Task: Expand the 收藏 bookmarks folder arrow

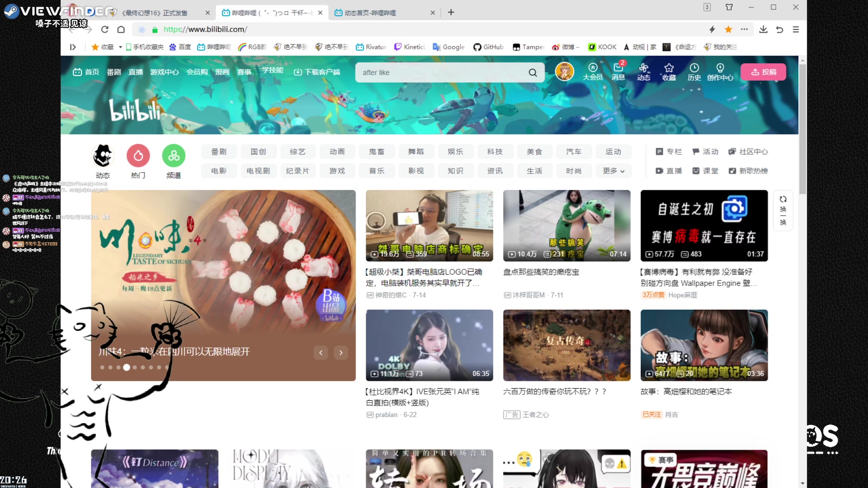Action: tap(120, 47)
